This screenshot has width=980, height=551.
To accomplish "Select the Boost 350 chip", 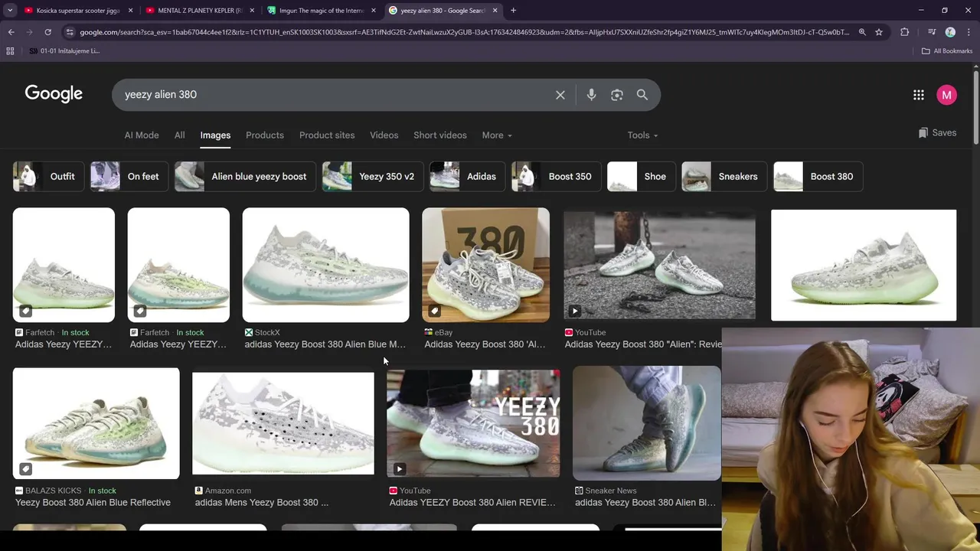I will pyautogui.click(x=556, y=176).
